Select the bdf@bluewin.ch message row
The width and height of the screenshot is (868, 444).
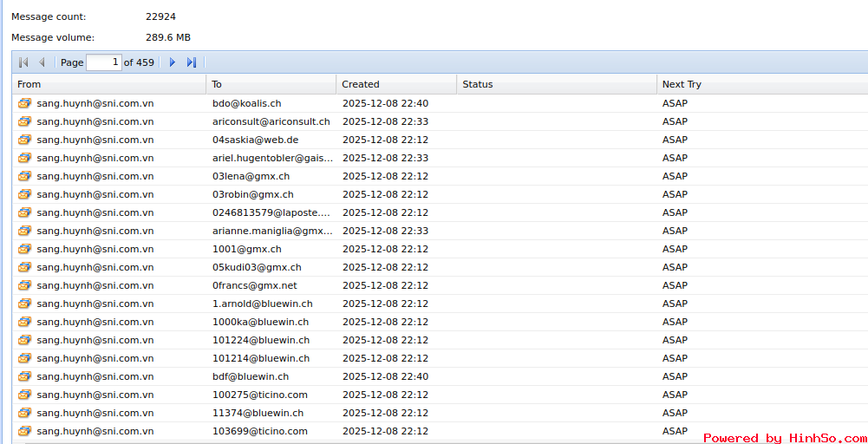coord(251,376)
